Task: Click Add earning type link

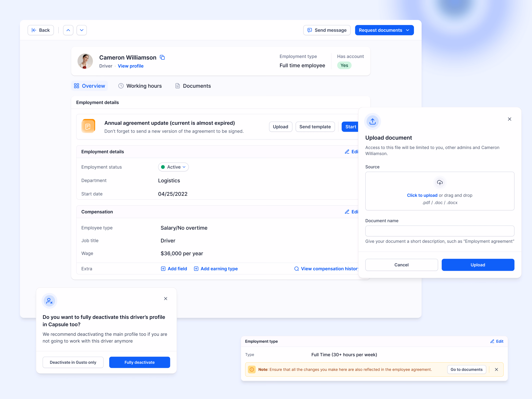Action: point(215,269)
